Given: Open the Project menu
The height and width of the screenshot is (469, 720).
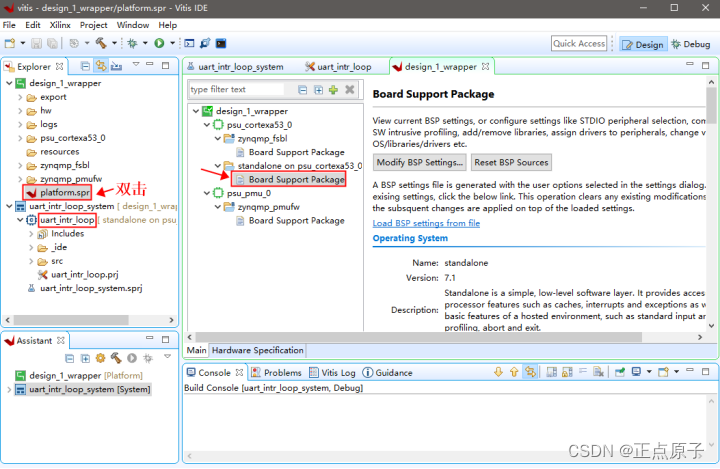Looking at the screenshot, I should 94,25.
